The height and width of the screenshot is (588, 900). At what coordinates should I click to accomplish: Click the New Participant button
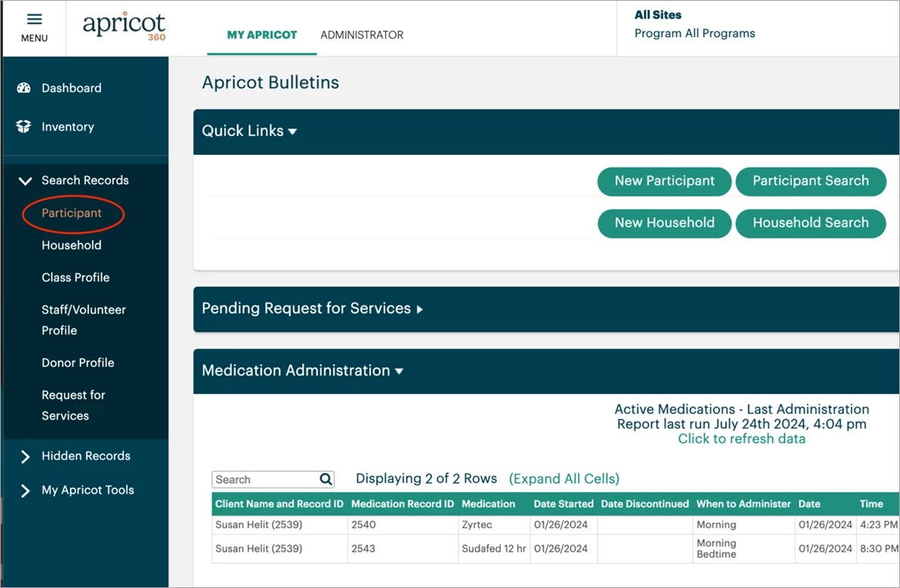tap(664, 181)
